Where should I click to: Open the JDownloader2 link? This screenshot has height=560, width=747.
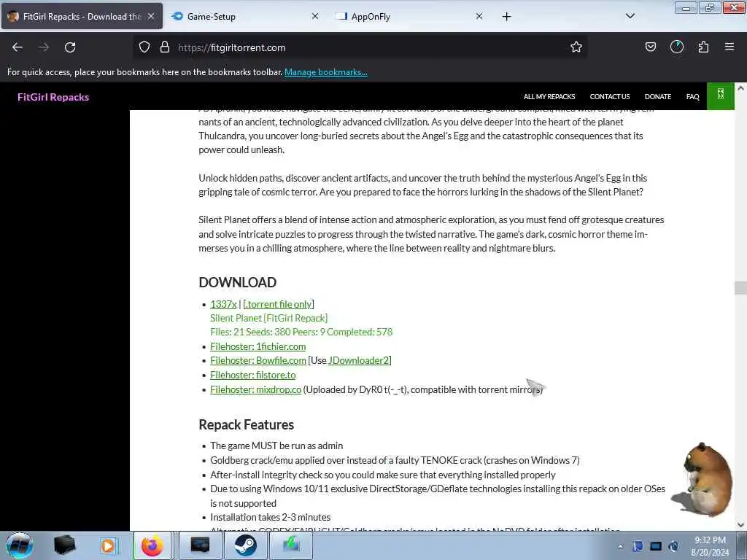point(358,360)
